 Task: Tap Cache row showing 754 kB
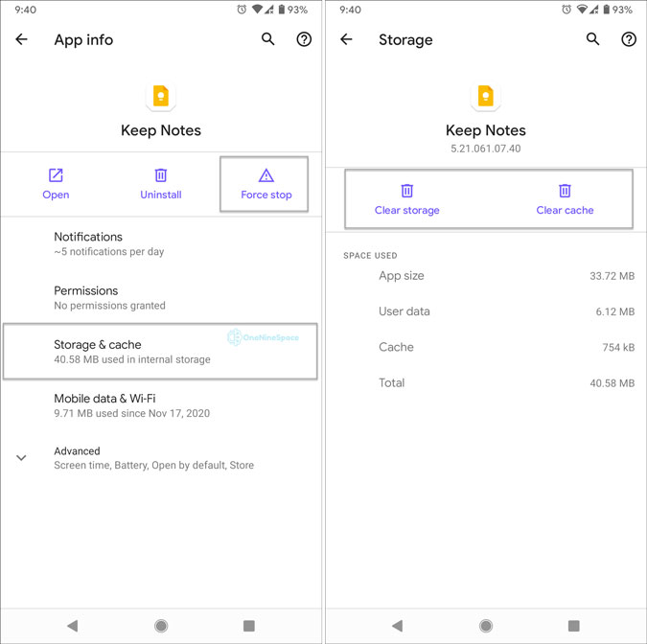486,347
